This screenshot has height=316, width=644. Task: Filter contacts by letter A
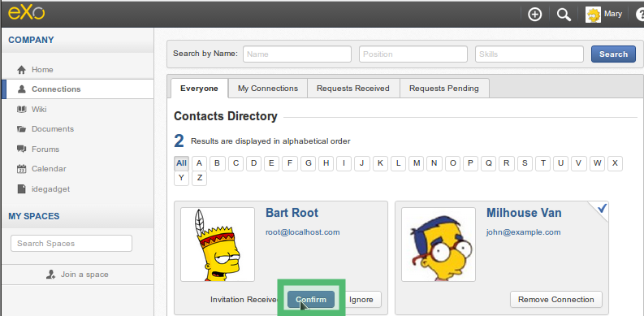coord(199,163)
